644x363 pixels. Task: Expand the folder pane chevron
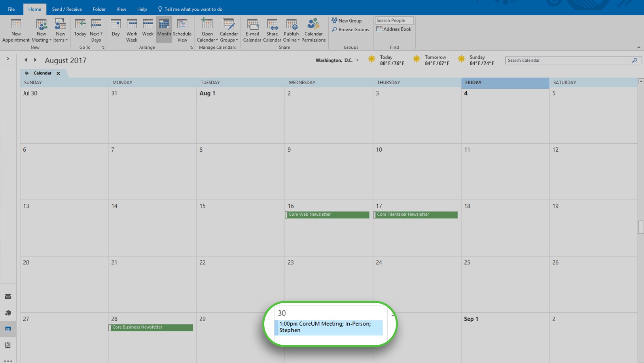[8, 59]
